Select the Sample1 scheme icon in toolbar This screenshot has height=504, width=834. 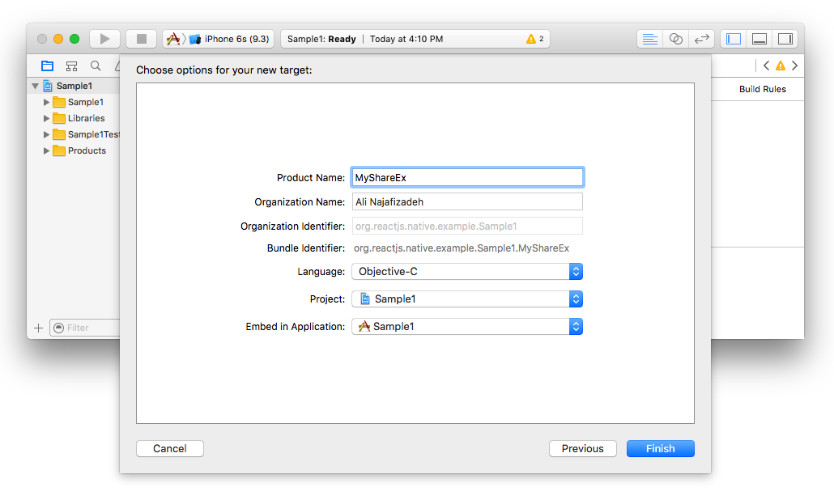[172, 39]
